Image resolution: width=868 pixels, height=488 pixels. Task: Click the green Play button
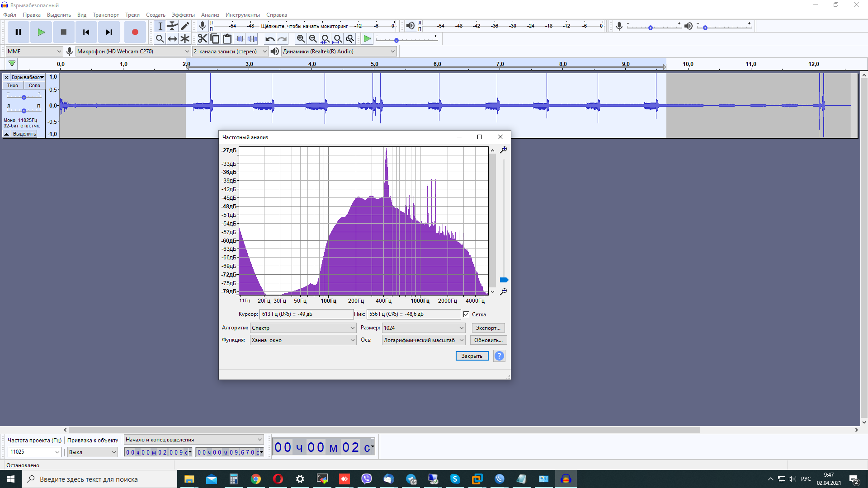[x=41, y=32]
